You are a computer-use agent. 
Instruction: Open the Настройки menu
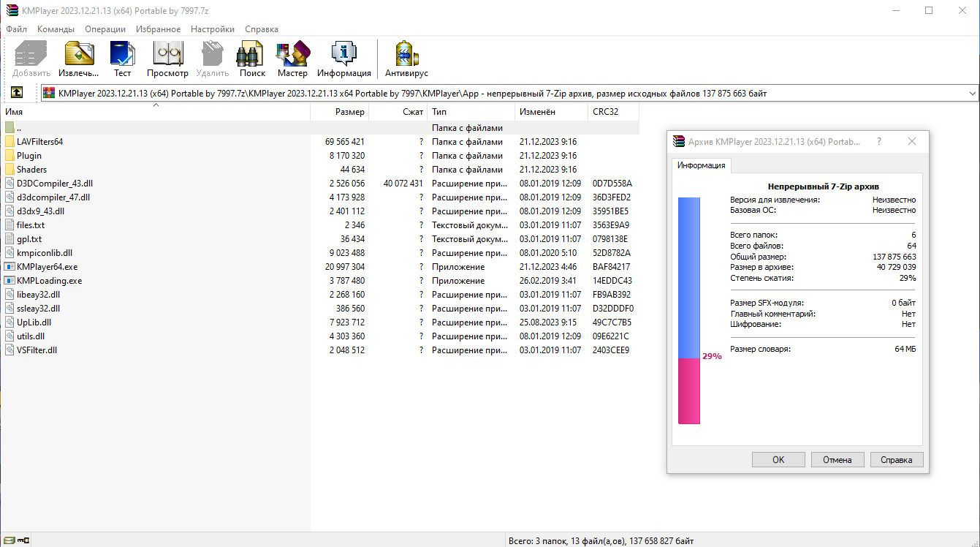213,29
